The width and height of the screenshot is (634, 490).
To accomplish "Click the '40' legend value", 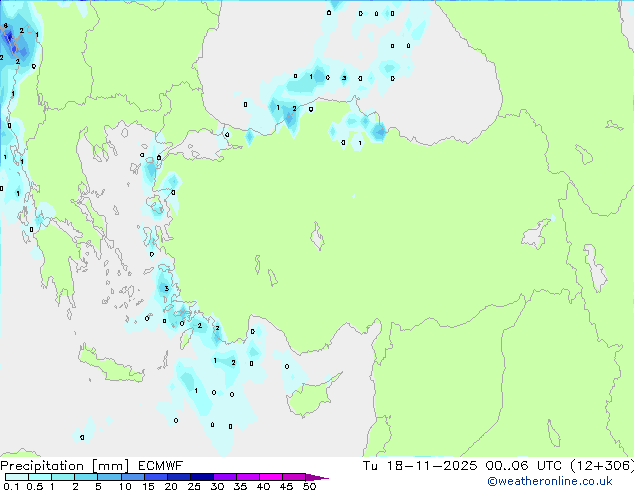I will click(x=263, y=486).
